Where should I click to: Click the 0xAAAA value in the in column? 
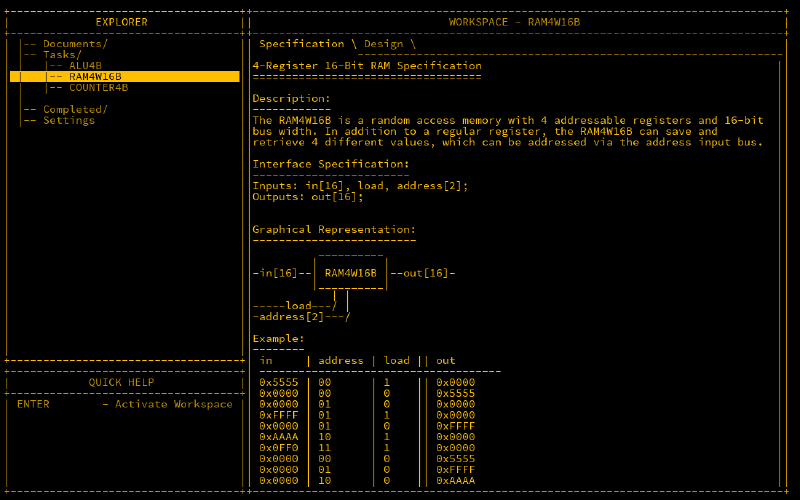(x=279, y=437)
